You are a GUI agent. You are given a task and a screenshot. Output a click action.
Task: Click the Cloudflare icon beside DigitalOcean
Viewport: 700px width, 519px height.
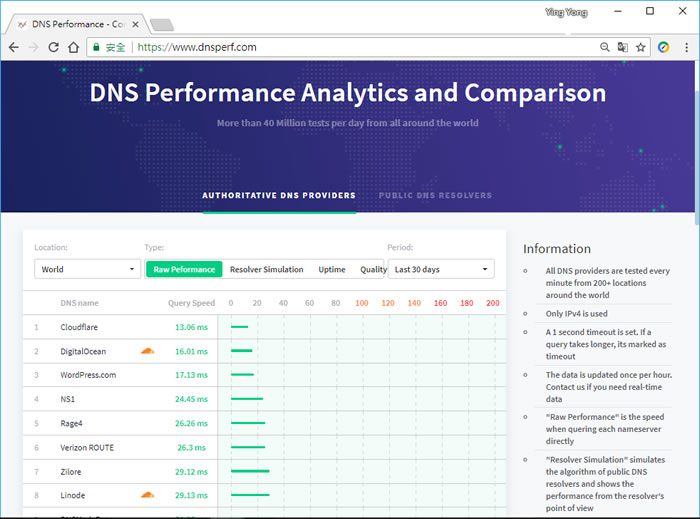click(x=148, y=351)
